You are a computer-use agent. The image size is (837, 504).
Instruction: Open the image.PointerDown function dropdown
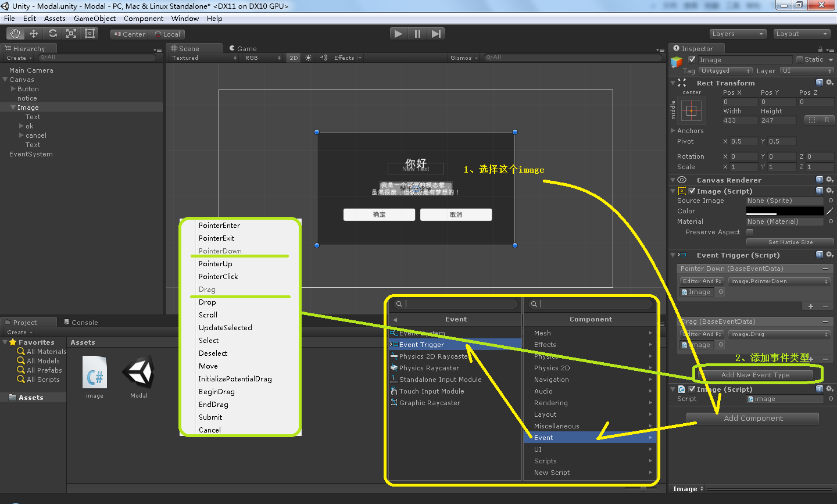(779, 281)
